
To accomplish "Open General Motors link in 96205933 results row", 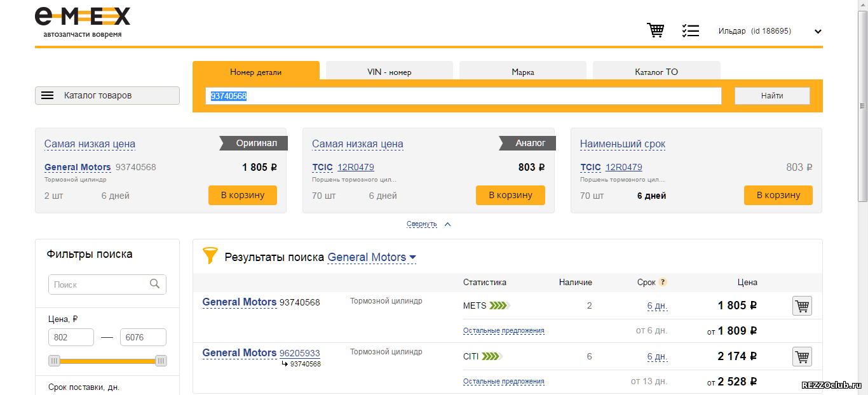I will (x=240, y=353).
